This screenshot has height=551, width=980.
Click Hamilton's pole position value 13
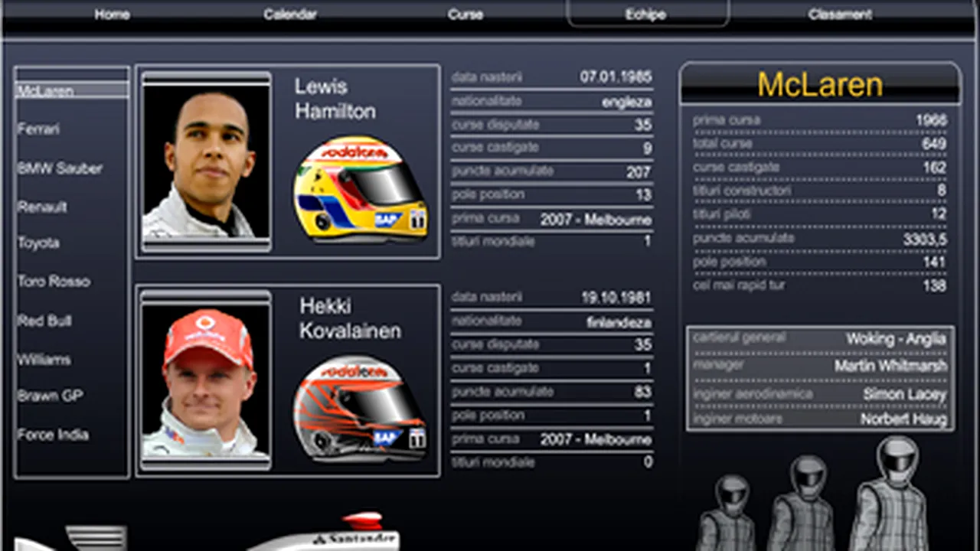coord(643,196)
